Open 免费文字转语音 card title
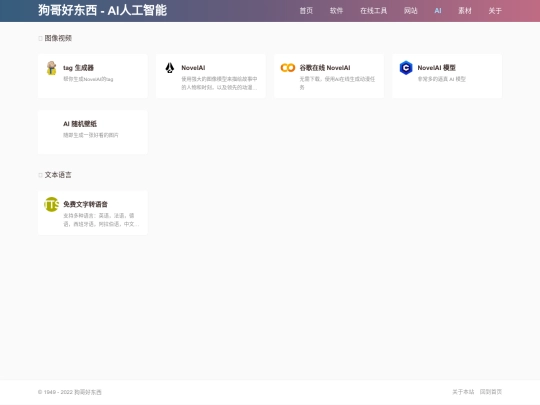540x405 pixels. [85, 204]
